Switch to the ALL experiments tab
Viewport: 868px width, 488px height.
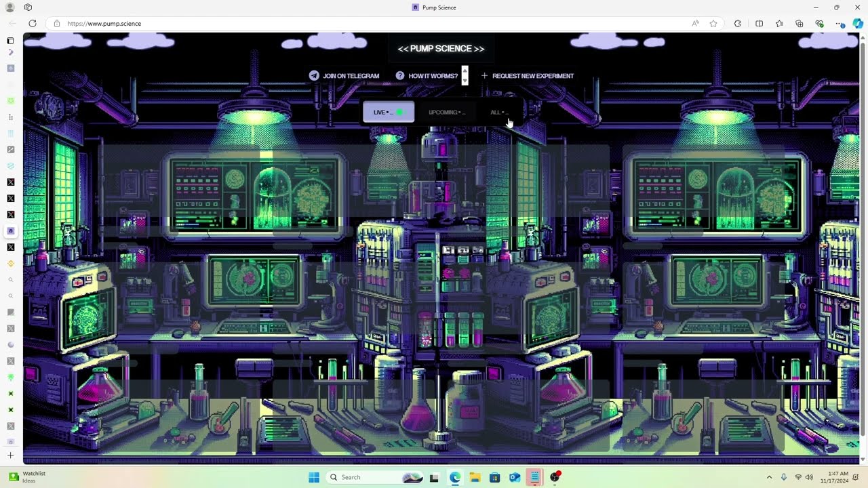point(499,113)
